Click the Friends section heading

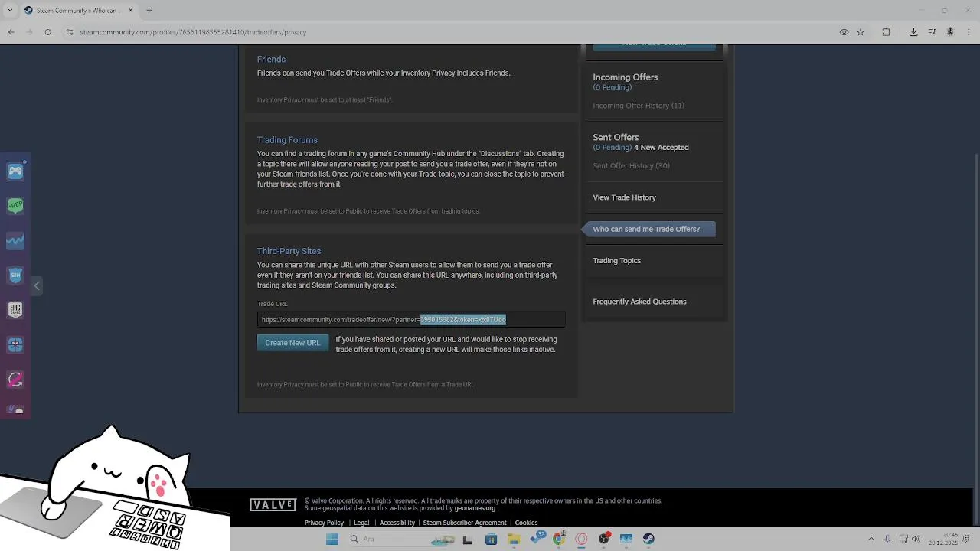[x=271, y=59]
